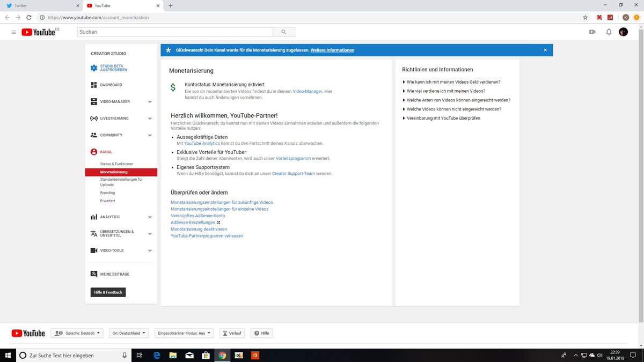
Task: Click the red chart extension icon
Action: pos(610,17)
